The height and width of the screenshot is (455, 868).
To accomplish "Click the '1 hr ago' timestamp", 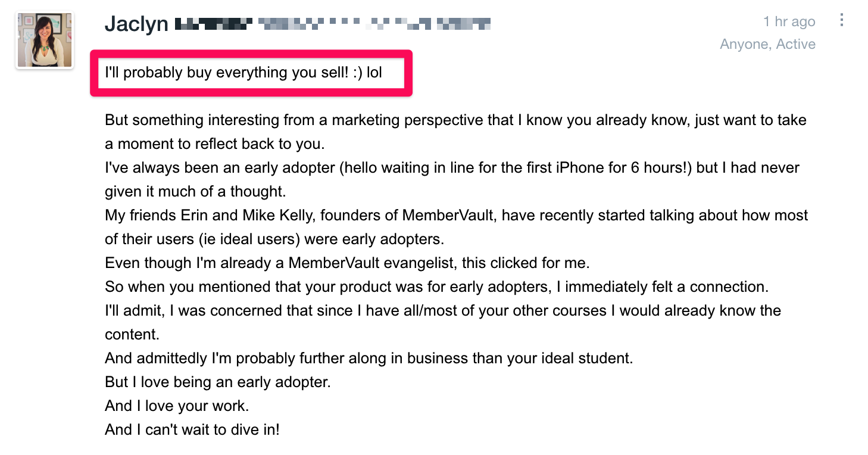I will [x=789, y=22].
